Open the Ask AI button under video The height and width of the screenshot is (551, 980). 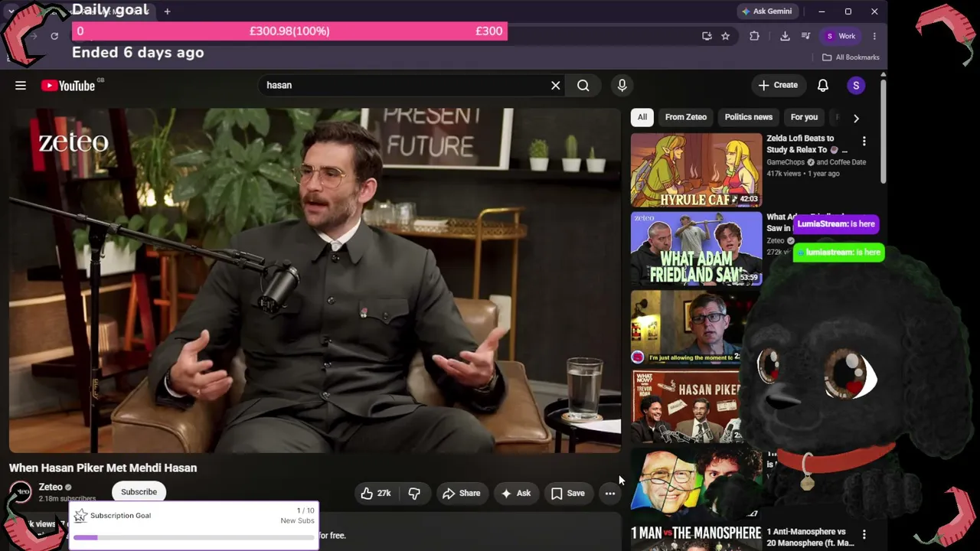[x=515, y=493]
